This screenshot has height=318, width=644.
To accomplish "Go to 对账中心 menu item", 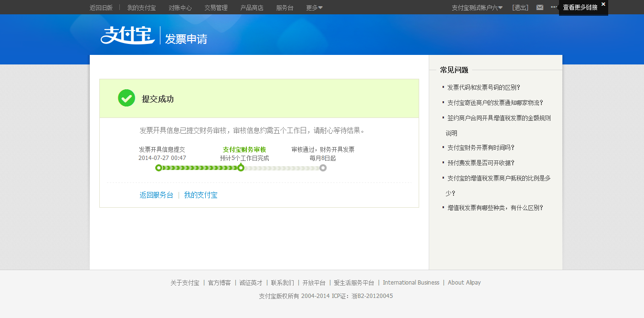I will 180,8.
